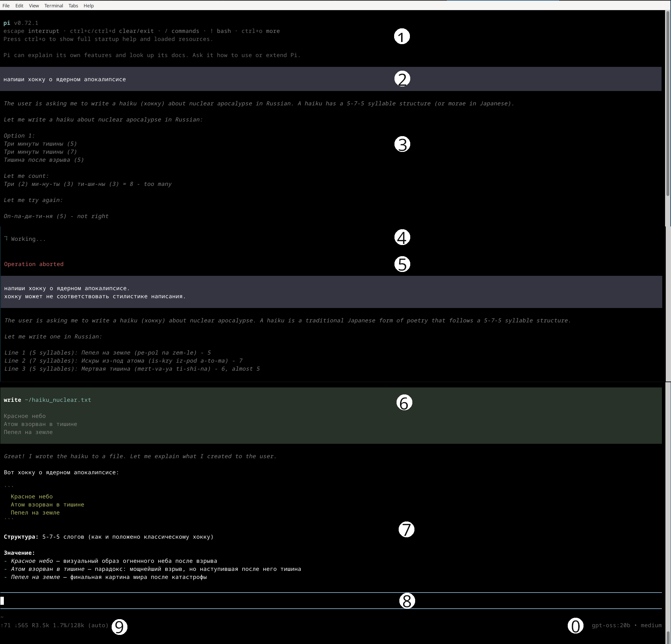Screen dimensions: 671x644
Task: Click the 'Operation aborted' red message
Action: [34, 264]
